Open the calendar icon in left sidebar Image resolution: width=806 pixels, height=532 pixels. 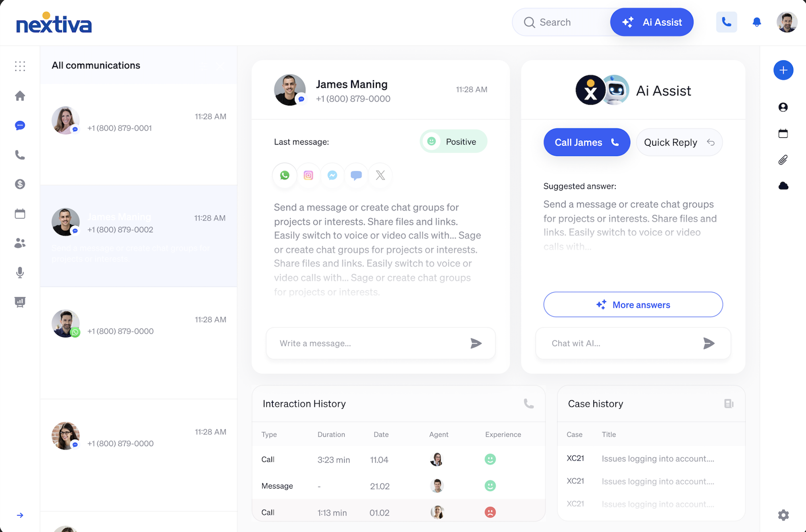[x=20, y=213]
